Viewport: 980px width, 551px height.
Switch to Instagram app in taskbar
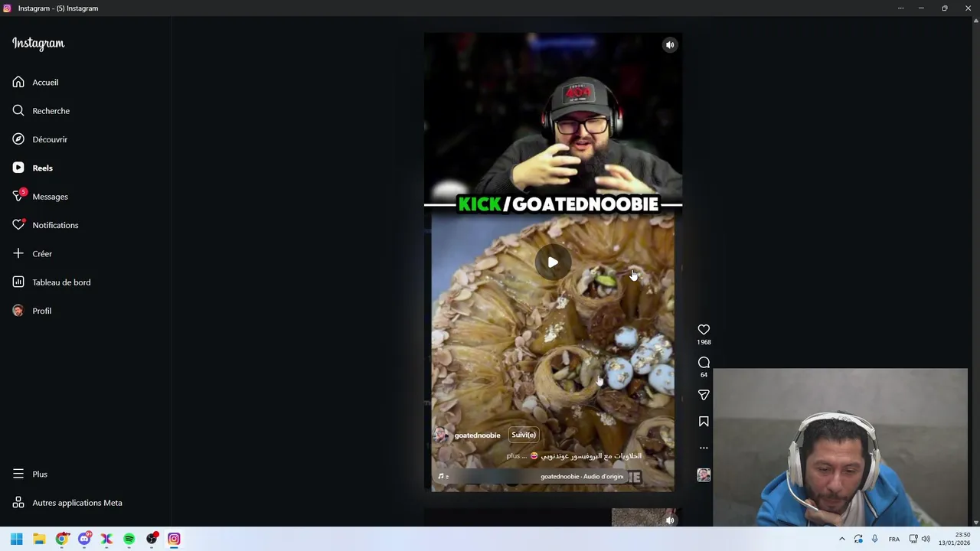click(x=174, y=539)
